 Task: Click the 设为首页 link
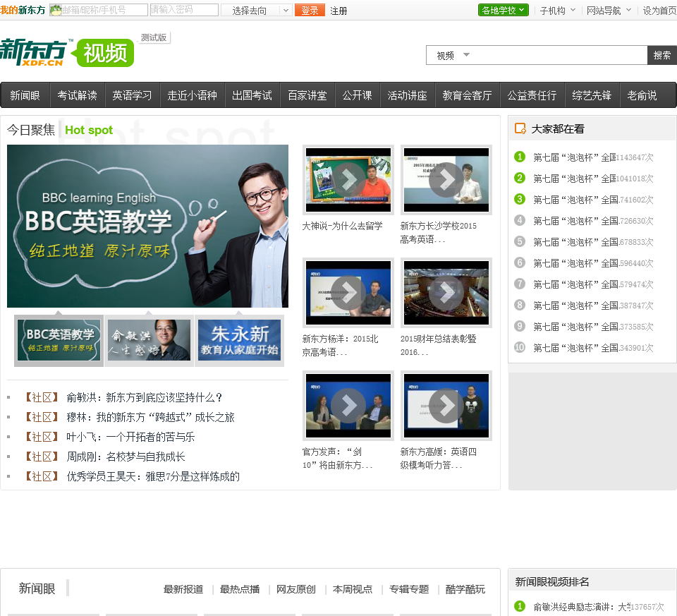[659, 11]
